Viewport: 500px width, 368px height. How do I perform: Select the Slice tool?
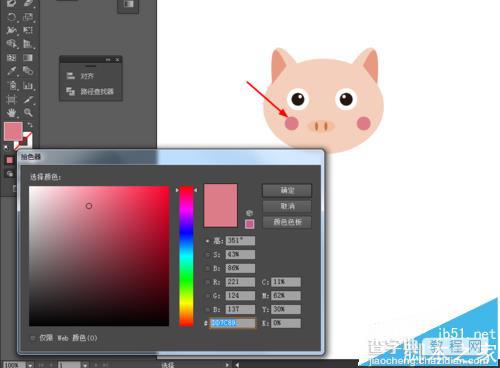[x=28, y=99]
